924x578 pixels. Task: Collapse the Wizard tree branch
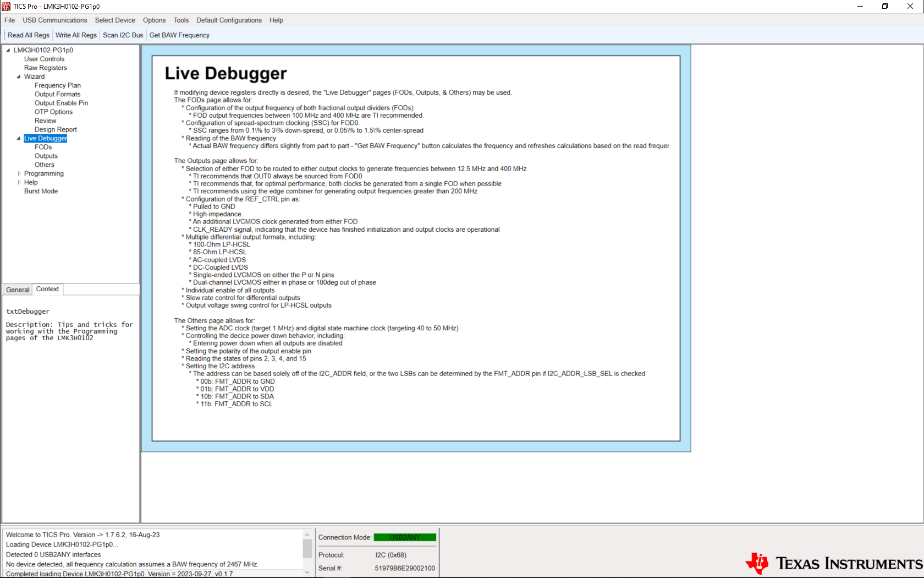19,77
